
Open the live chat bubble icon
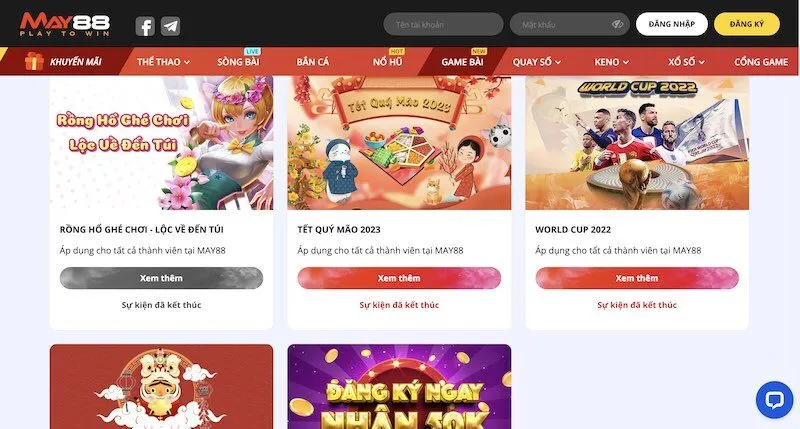pos(774,400)
